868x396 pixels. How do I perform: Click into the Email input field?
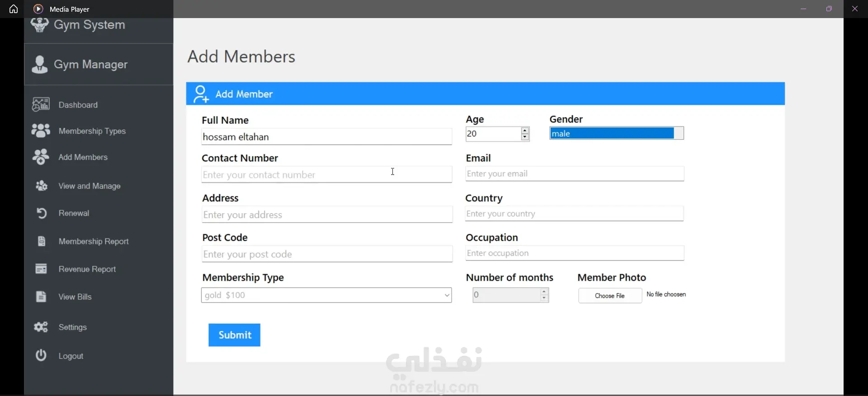[x=575, y=174]
